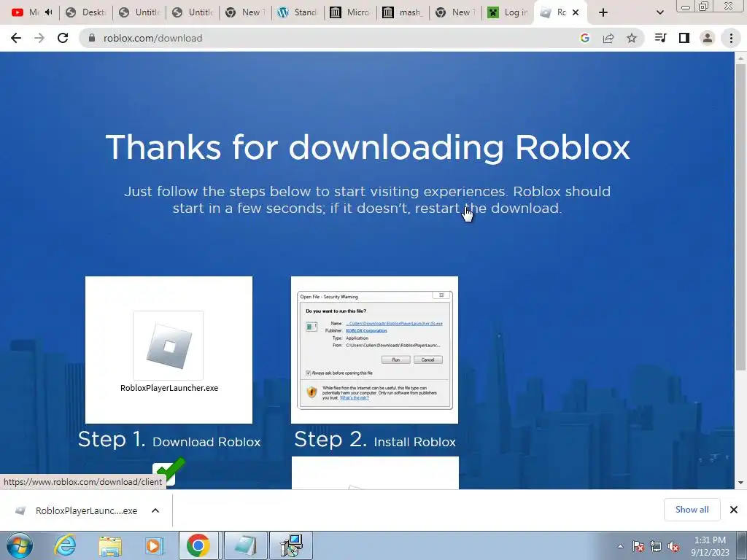The height and width of the screenshot is (560, 747).
Task: Open the installer taskbar icon
Action: tap(291, 545)
